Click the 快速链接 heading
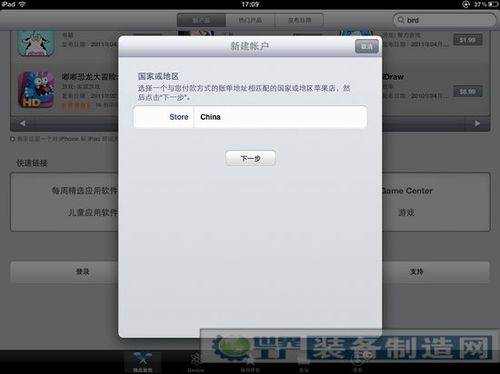The image size is (500, 374). [32, 163]
